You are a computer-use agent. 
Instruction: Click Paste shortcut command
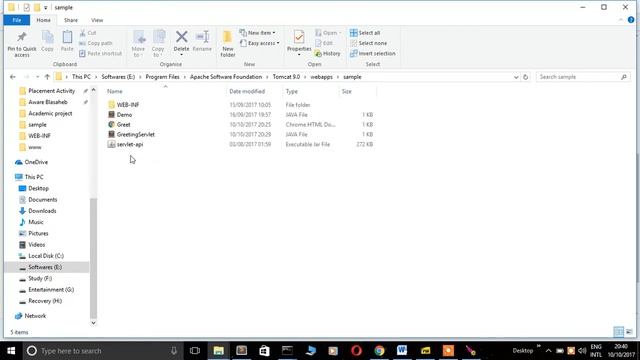pyautogui.click(x=100, y=53)
